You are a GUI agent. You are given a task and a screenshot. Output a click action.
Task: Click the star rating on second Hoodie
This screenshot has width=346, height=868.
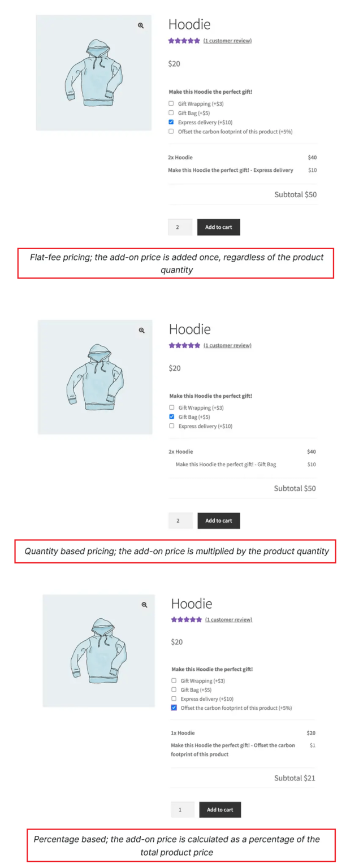tap(184, 345)
